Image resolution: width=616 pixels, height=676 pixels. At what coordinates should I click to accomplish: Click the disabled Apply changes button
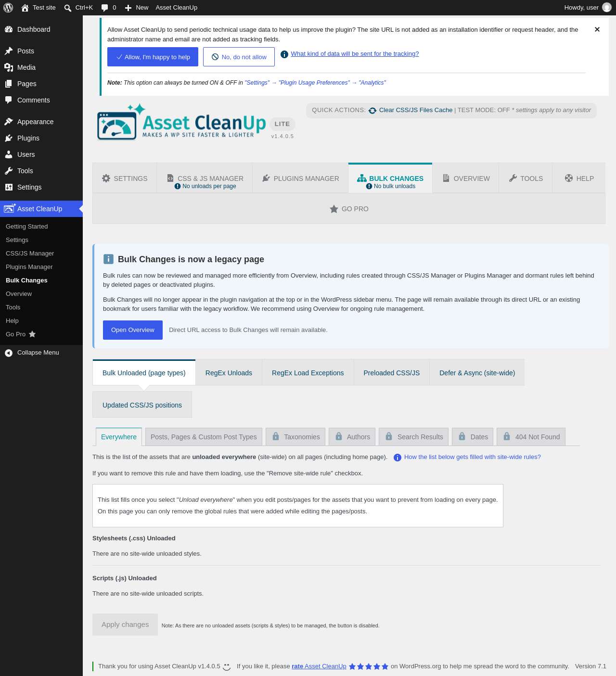coord(125,625)
